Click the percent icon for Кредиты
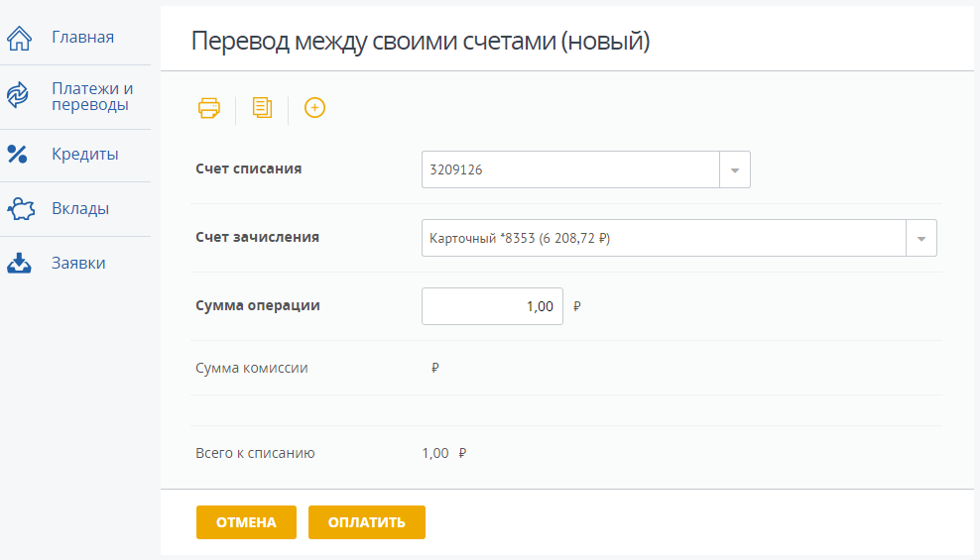980x560 pixels. (x=18, y=155)
